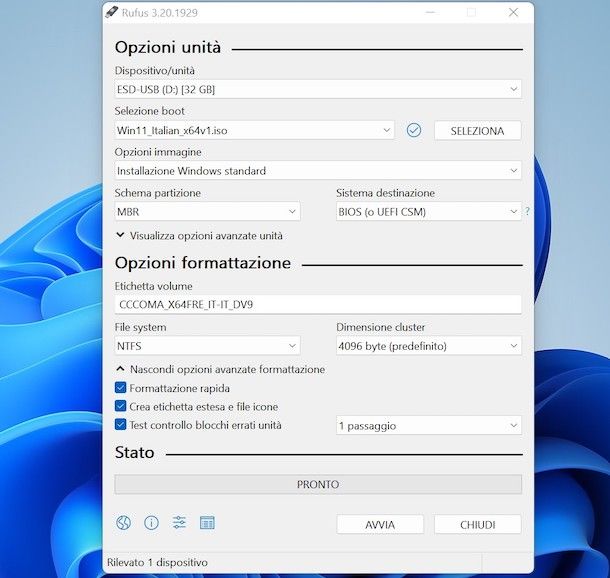This screenshot has height=578, width=610.
Task: Open the Dimensione cluster dropdown
Action: coord(429,346)
